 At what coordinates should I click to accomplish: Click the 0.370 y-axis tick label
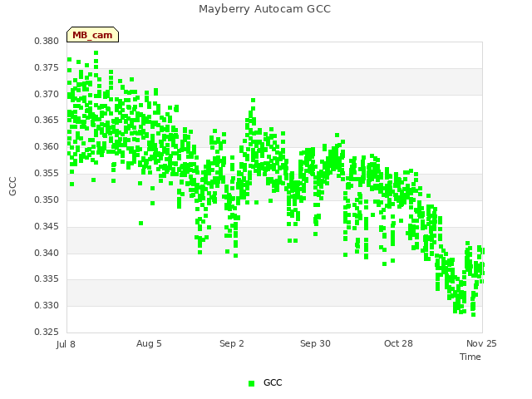[x=47, y=94]
